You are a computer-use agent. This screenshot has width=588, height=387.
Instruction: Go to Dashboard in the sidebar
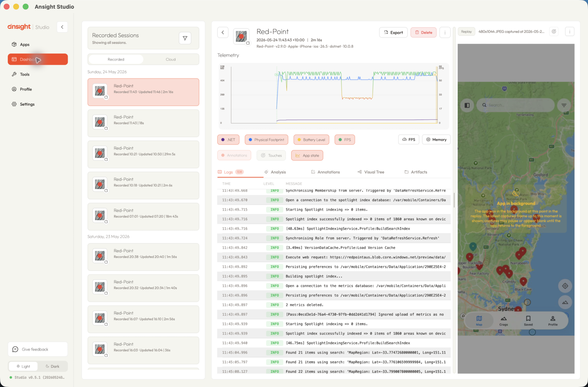coord(38,59)
